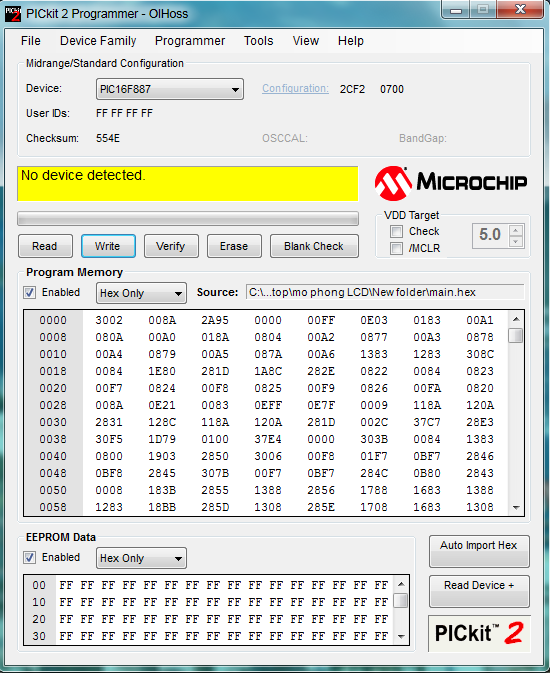Click the Read button
The image size is (550, 674).
click(45, 246)
